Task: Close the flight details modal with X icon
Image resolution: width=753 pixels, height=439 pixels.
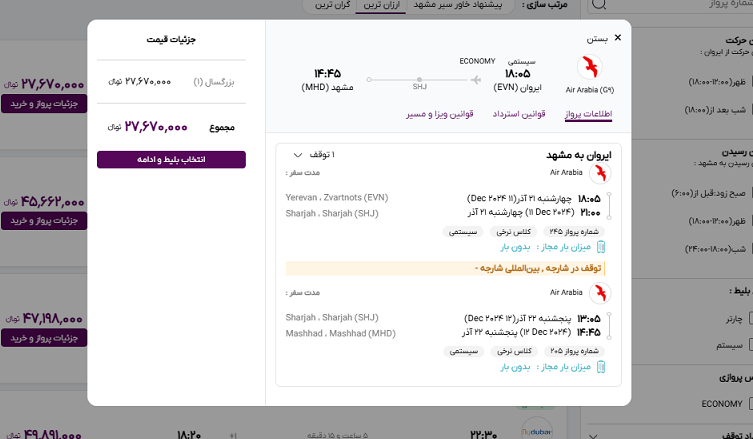Action: point(618,37)
